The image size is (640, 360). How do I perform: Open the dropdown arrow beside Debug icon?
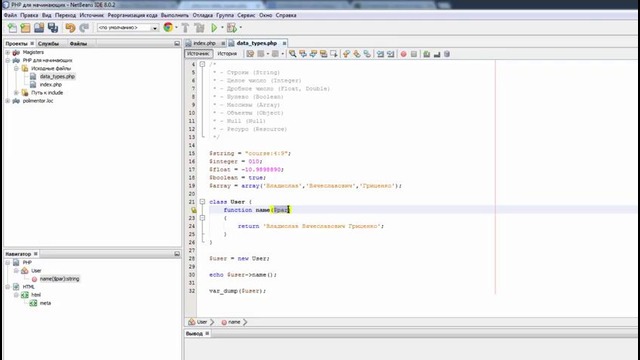[241, 28]
